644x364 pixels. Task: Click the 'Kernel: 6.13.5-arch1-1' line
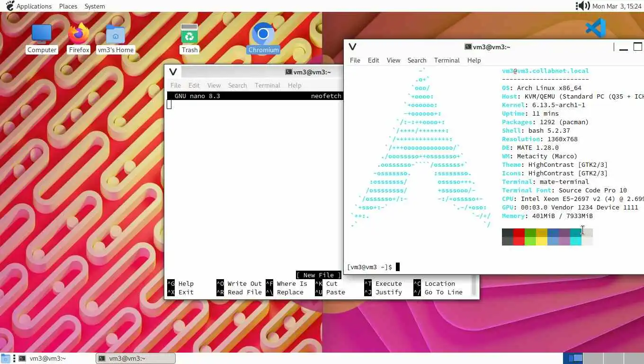click(x=544, y=105)
